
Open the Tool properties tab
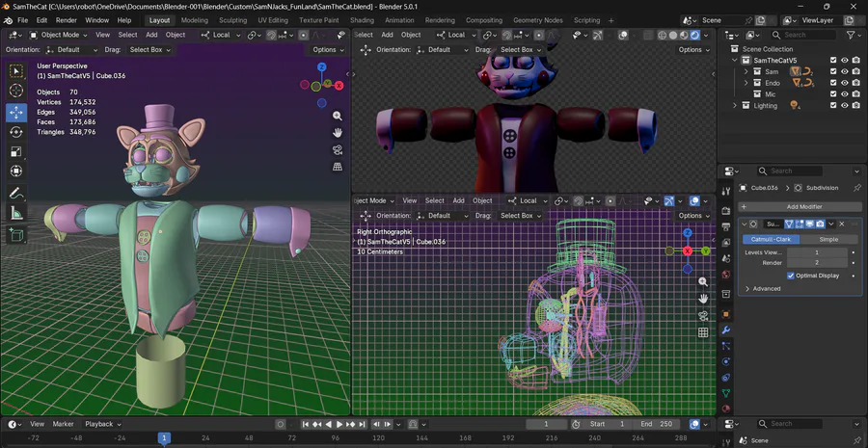(725, 191)
